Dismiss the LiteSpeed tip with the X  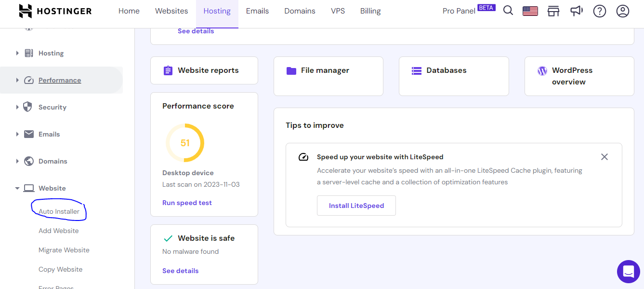click(x=605, y=157)
